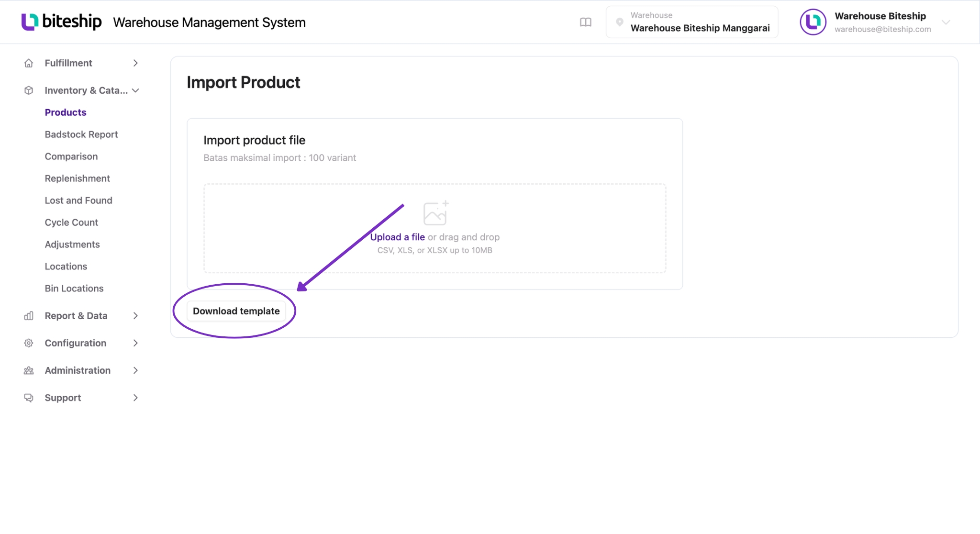980x534 pixels.
Task: Click the Configuration gear icon
Action: pyautogui.click(x=29, y=343)
